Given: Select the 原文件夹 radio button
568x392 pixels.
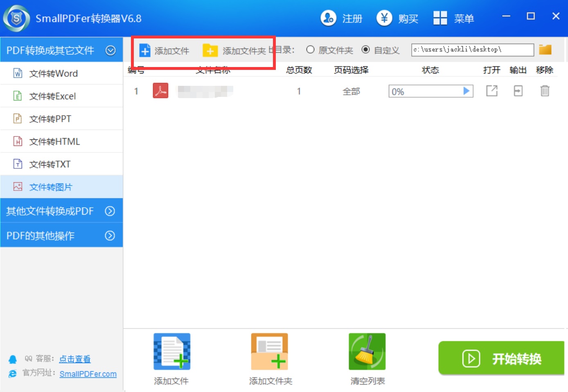Looking at the screenshot, I should point(311,49).
